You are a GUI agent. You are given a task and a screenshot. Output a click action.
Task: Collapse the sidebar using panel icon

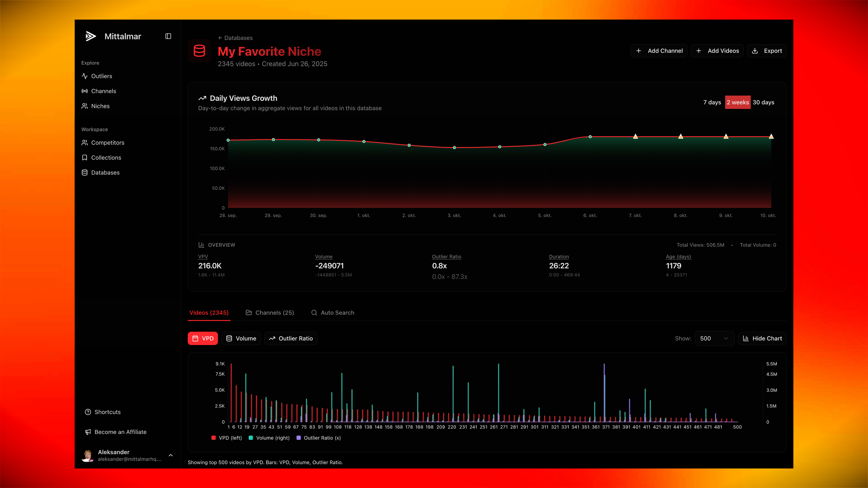tap(168, 36)
